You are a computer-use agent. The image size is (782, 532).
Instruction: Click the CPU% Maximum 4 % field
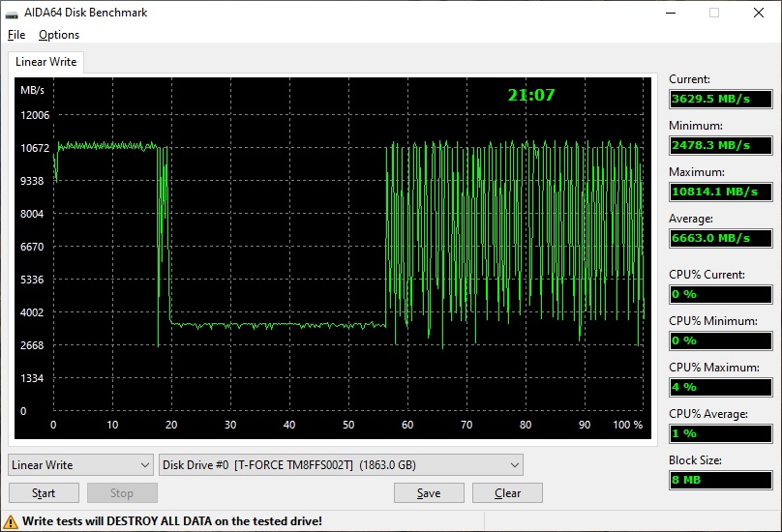point(721,387)
